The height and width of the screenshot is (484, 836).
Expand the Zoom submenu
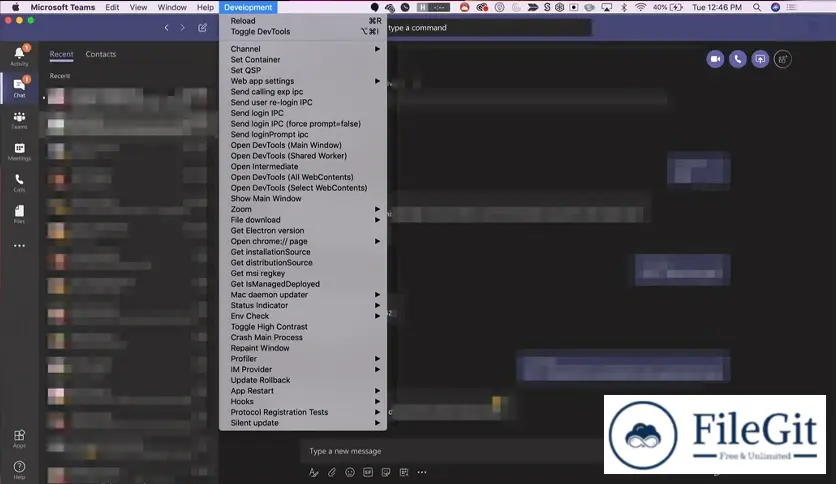pos(303,209)
